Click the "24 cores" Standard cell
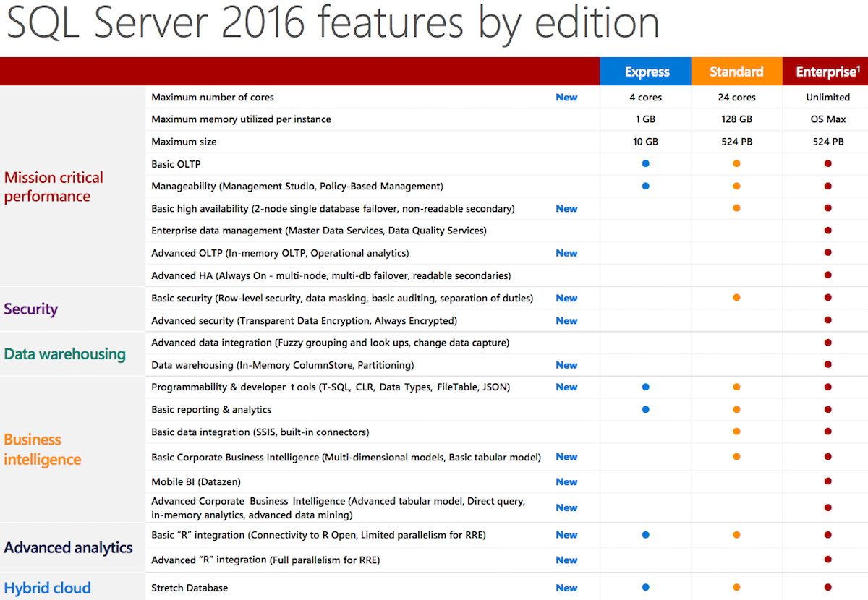868x600 pixels. pyautogui.click(x=736, y=97)
